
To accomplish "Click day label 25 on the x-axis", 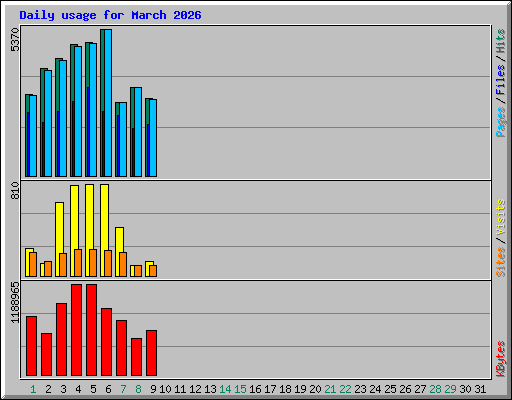I will 390,389.
